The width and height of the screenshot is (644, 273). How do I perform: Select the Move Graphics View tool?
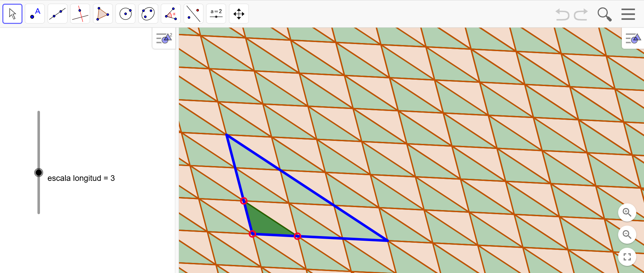(x=239, y=14)
